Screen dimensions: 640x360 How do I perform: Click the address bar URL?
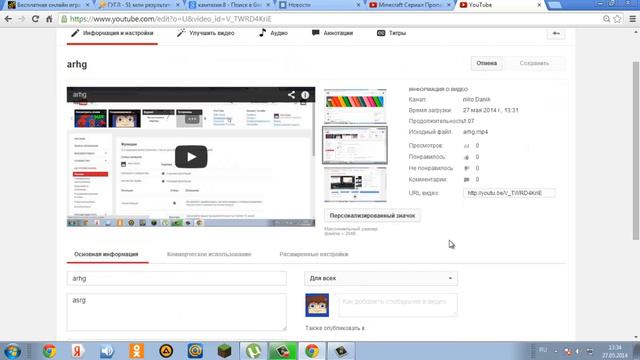171,19
